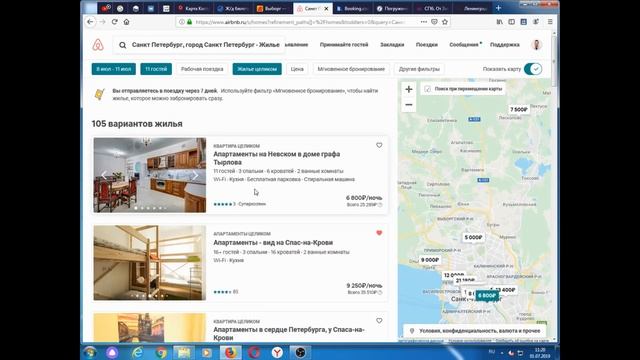640x360 pixels.
Task: Show next photo of Невском apartment listing
Action: (x=195, y=176)
